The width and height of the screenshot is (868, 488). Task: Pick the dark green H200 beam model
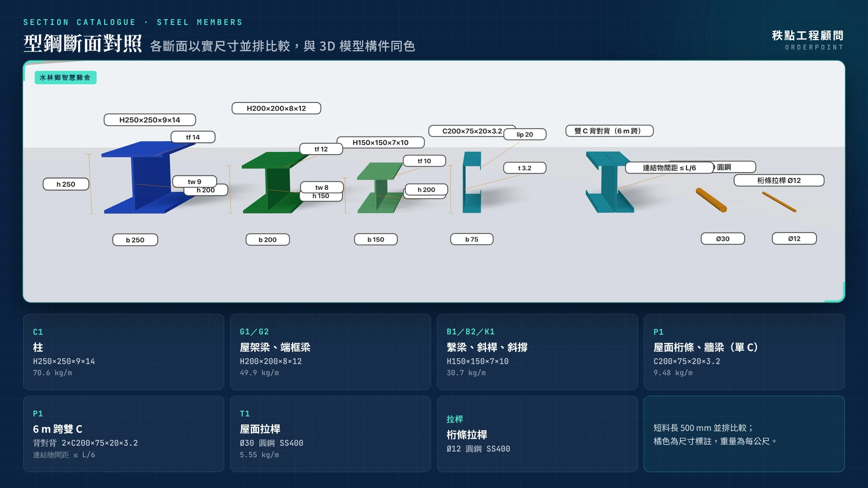click(x=277, y=183)
